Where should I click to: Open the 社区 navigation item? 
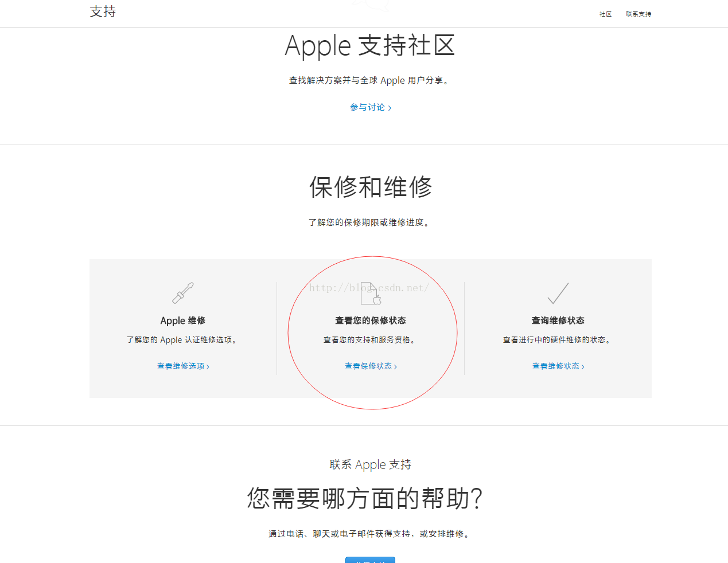[605, 14]
